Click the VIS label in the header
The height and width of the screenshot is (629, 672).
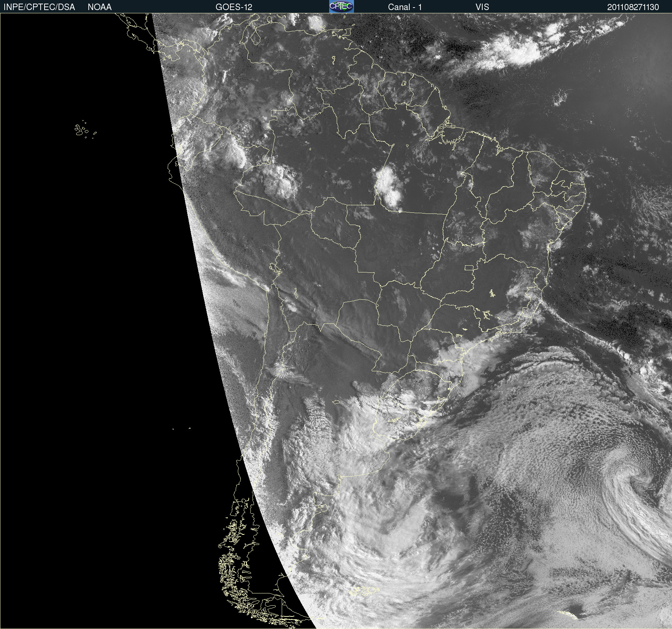pos(482,7)
